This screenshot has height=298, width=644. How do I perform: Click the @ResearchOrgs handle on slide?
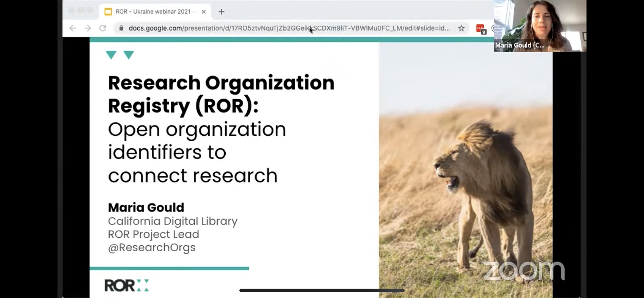point(152,248)
